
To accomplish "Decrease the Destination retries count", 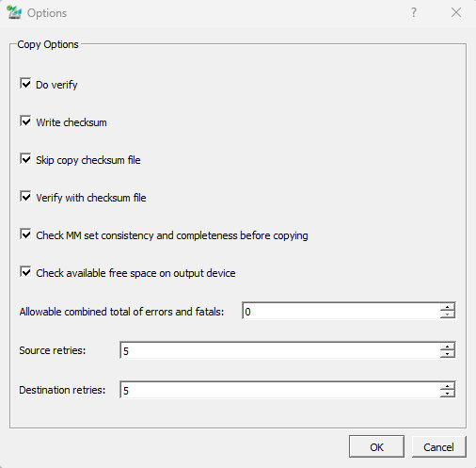I will 448,394.
